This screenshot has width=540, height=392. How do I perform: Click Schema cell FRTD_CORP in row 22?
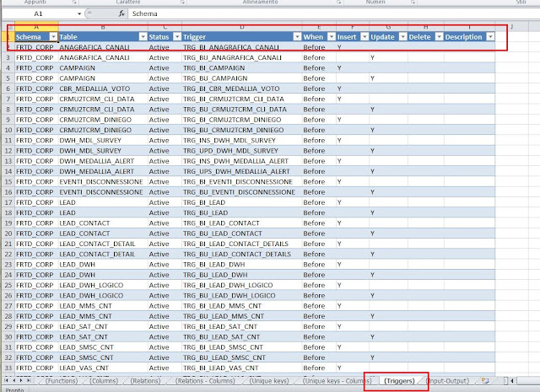[36, 254]
